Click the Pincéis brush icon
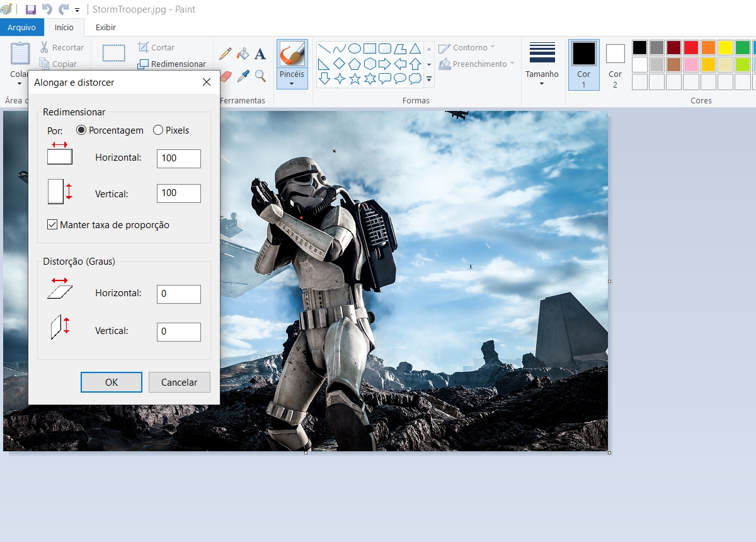Viewport: 756px width, 542px height. pos(292,54)
